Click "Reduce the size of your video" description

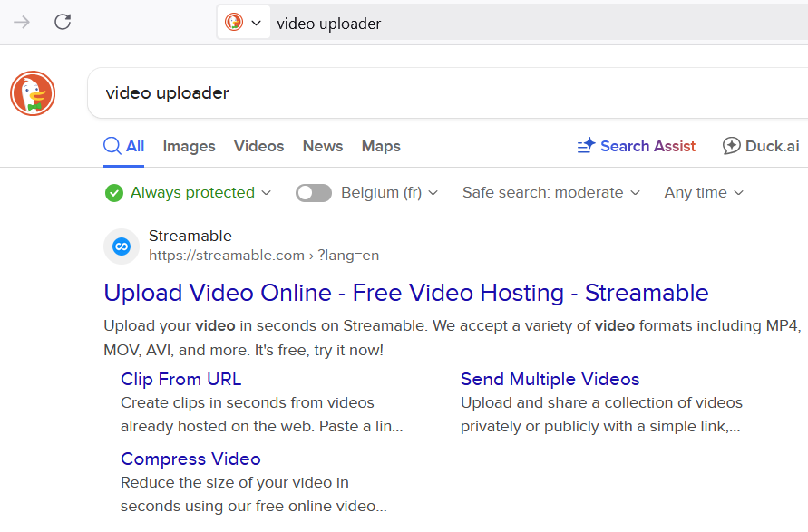(x=254, y=495)
